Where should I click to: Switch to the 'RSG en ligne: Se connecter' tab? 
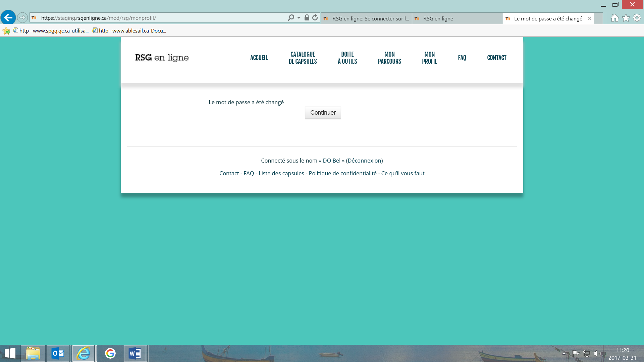366,18
